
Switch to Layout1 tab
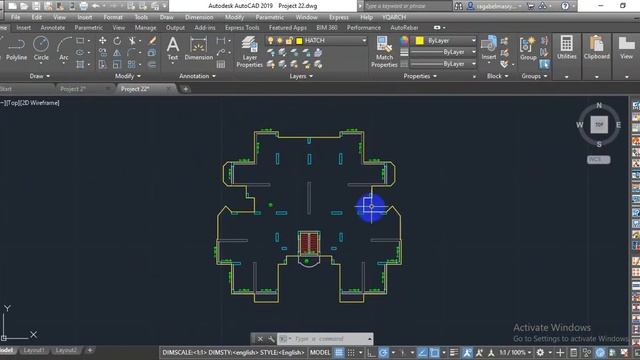[33, 350]
